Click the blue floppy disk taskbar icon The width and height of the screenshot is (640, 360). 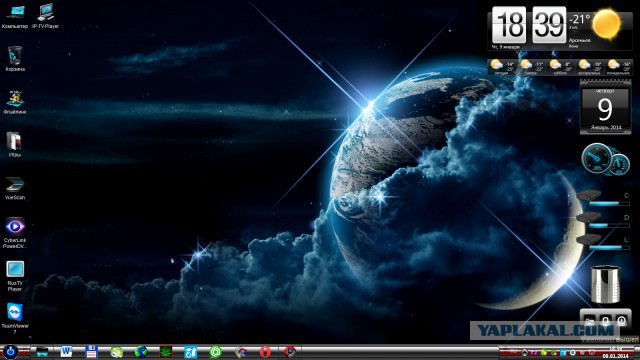91,352
